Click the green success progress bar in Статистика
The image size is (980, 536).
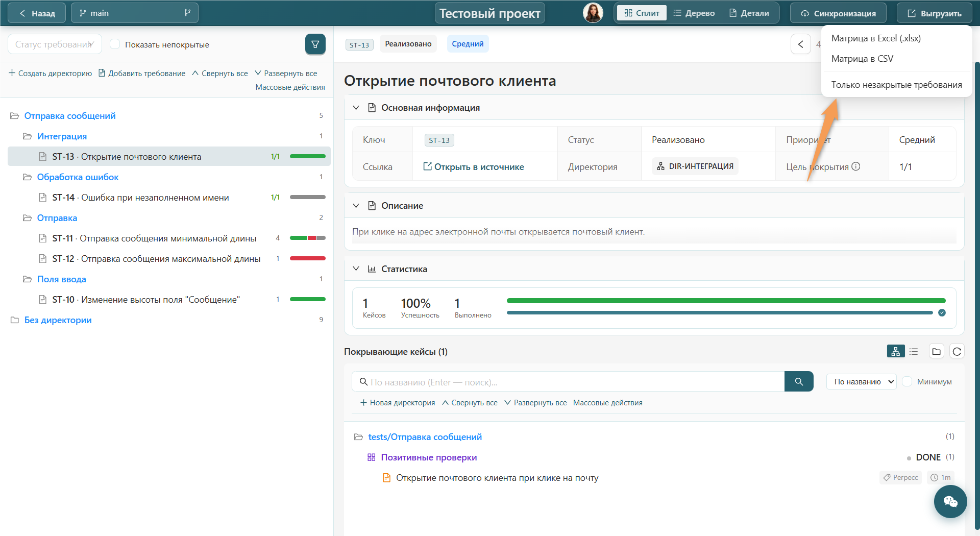coord(726,301)
